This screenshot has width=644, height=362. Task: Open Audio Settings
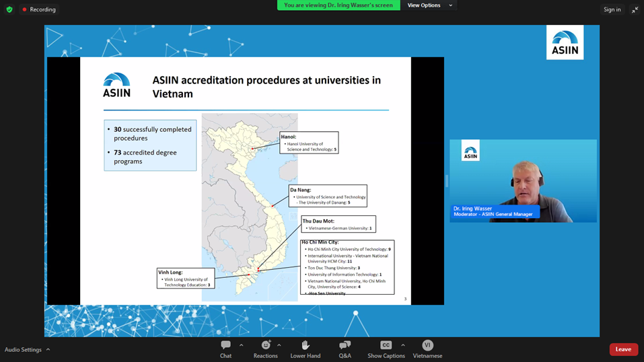pos(23,350)
